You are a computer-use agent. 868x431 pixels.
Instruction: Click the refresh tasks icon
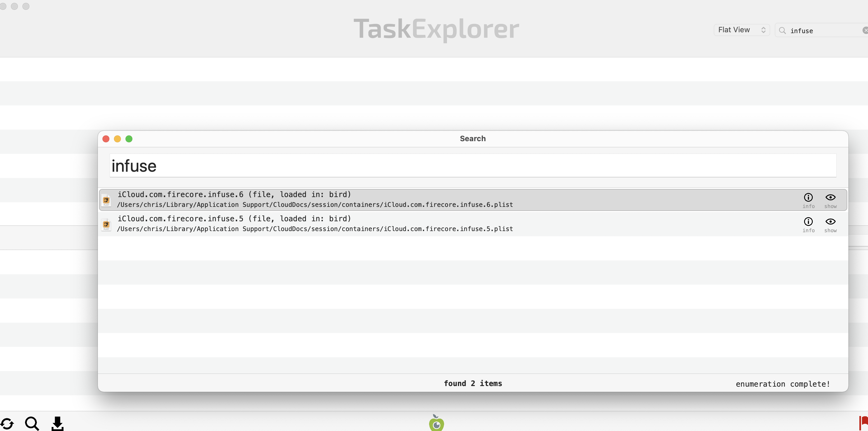pyautogui.click(x=7, y=423)
